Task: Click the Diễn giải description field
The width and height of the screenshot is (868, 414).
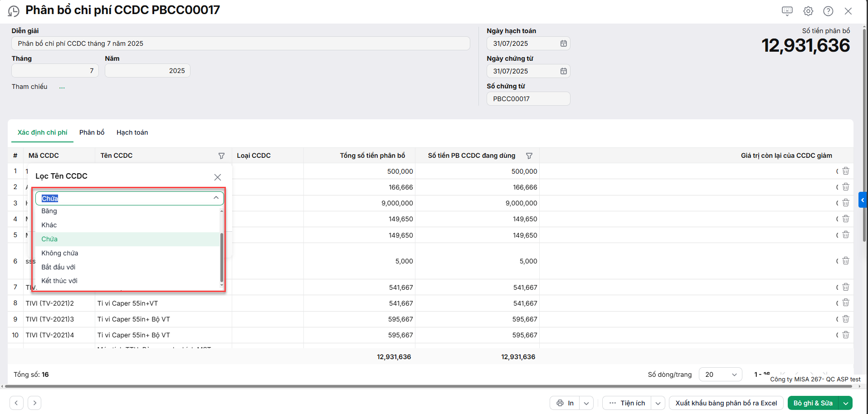Action: 241,44
